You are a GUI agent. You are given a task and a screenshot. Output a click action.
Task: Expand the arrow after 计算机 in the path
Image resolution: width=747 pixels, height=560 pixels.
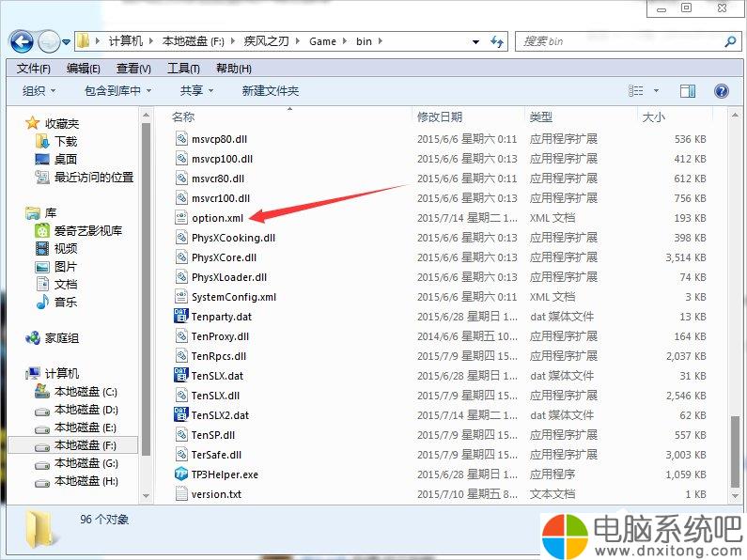click(x=151, y=41)
